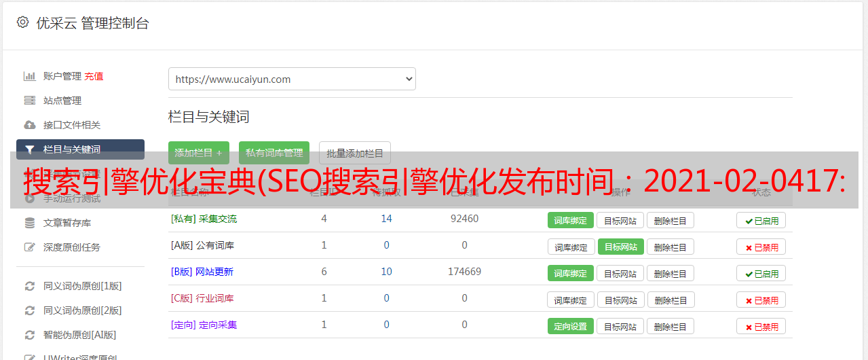
Task: Open 账户管理 in the sidebar
Action: coord(62,76)
